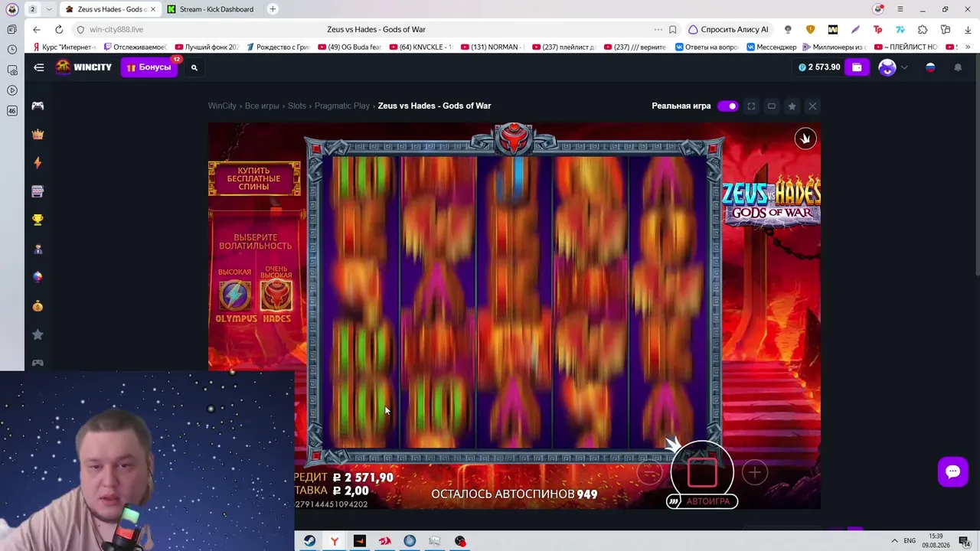Stop the autoplay spin button

702,472
